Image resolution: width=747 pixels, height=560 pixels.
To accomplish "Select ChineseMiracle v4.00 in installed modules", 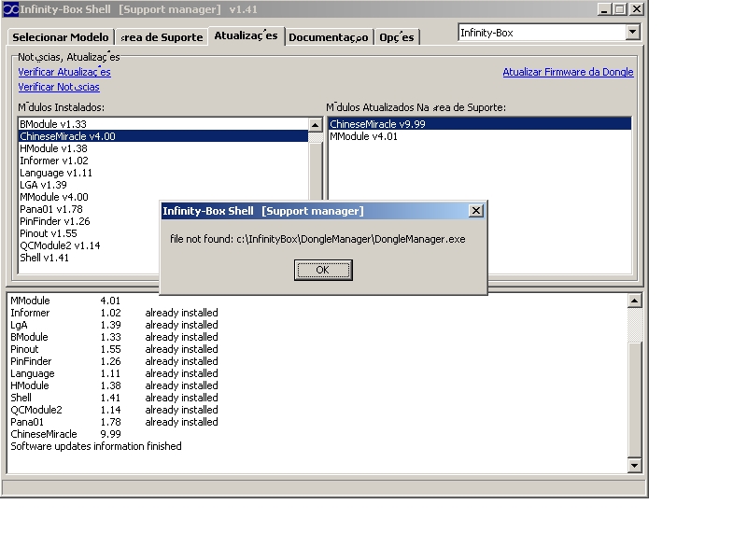I will 163,136.
